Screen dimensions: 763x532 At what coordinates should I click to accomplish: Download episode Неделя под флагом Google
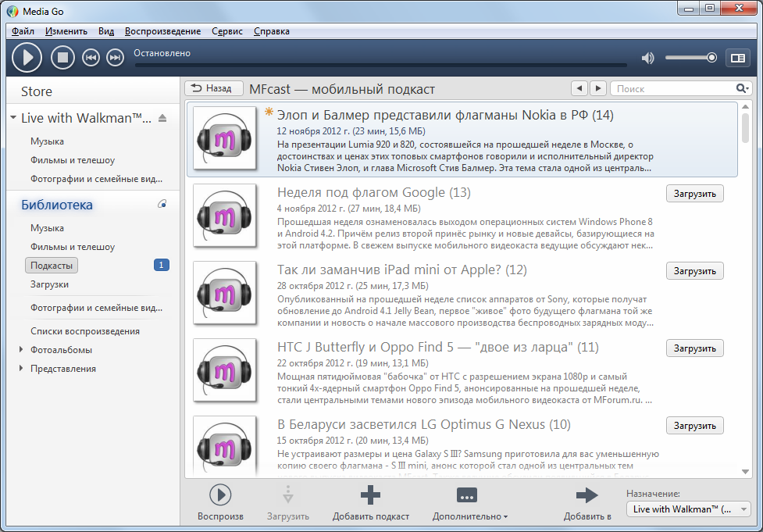pos(694,194)
